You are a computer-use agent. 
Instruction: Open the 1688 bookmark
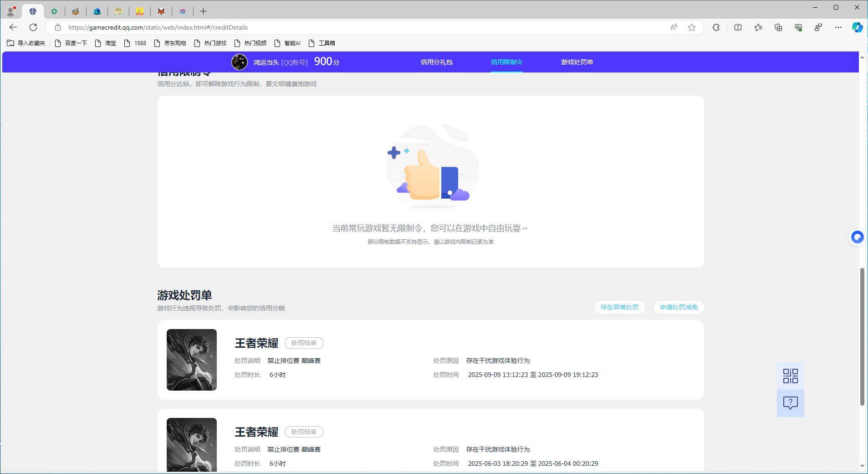[135, 43]
